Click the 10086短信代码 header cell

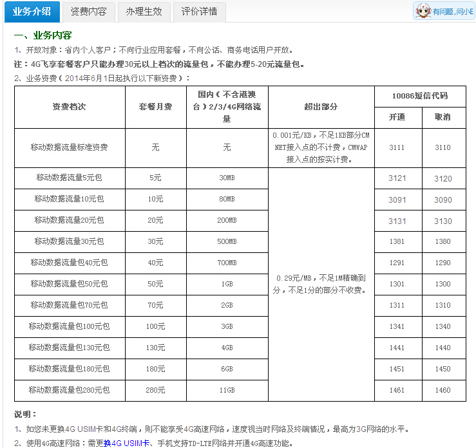[420, 96]
